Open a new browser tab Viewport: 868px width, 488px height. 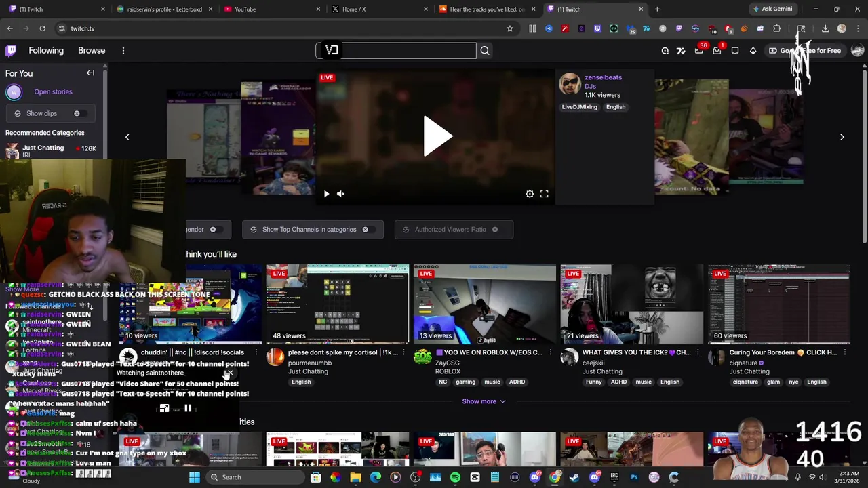pyautogui.click(x=657, y=9)
